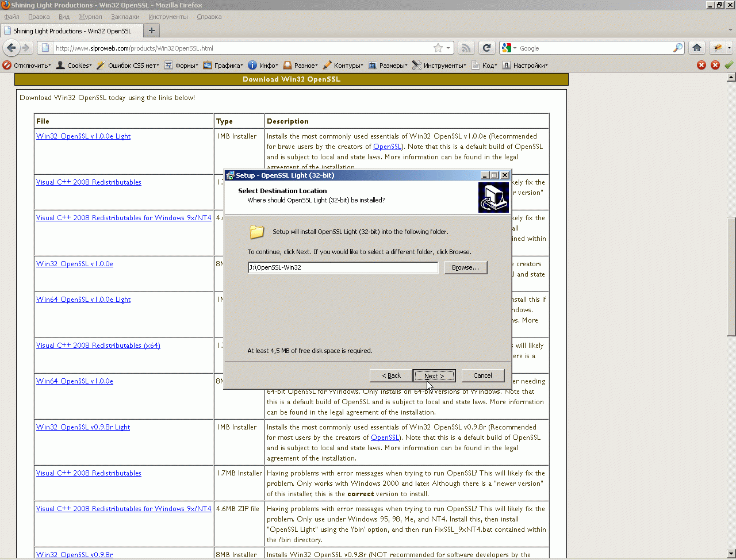Open the Справка menu

point(209,17)
